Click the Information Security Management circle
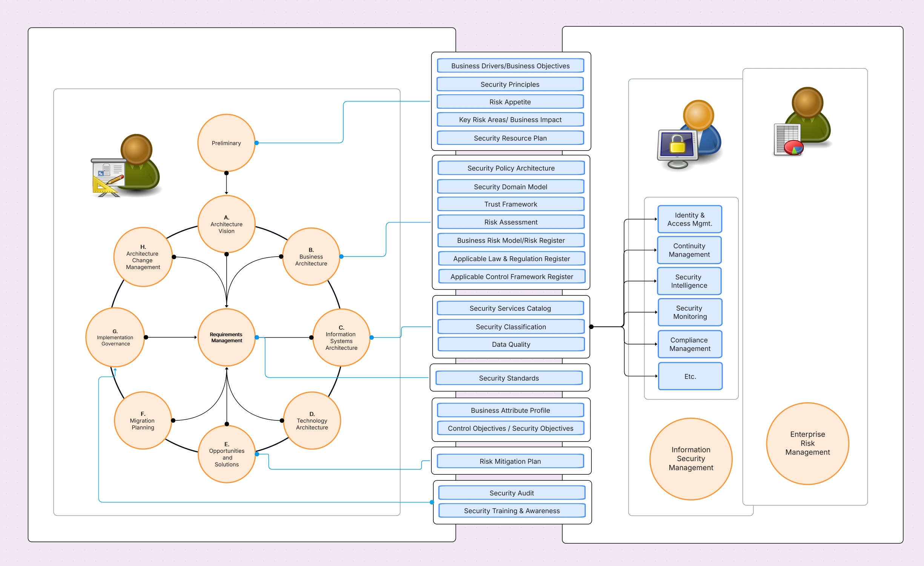This screenshot has width=924, height=566. 691,458
